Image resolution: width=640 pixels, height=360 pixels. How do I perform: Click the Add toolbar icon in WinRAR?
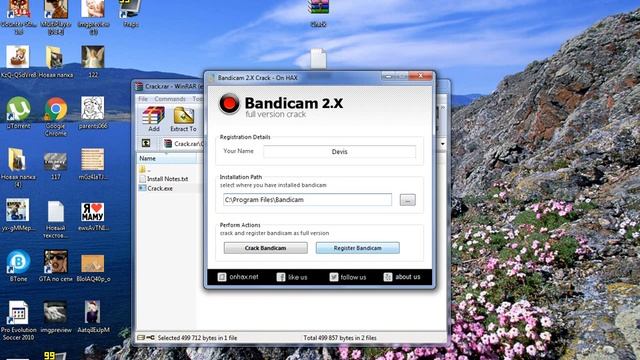point(153,119)
